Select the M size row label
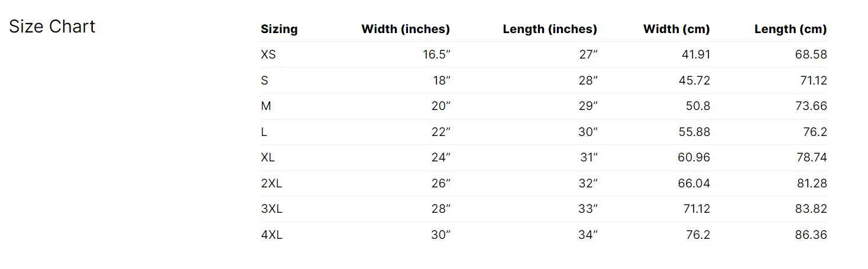The image size is (868, 269). coord(265,106)
